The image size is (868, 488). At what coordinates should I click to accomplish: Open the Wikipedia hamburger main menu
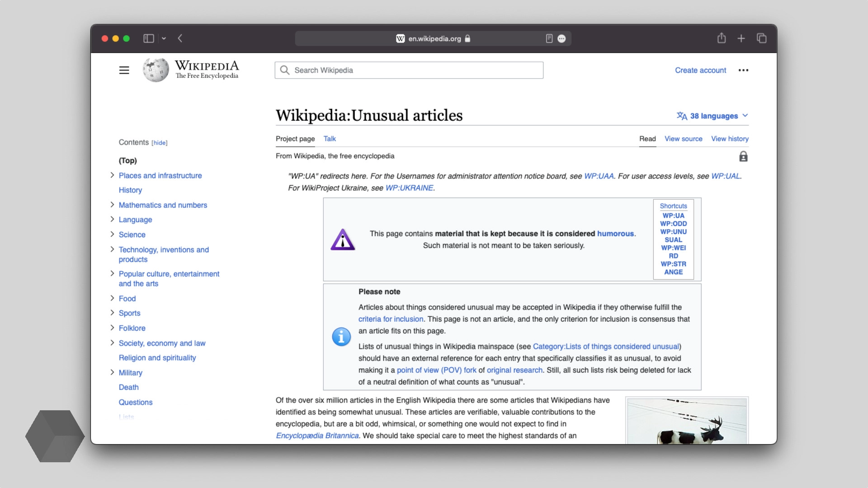coord(124,70)
